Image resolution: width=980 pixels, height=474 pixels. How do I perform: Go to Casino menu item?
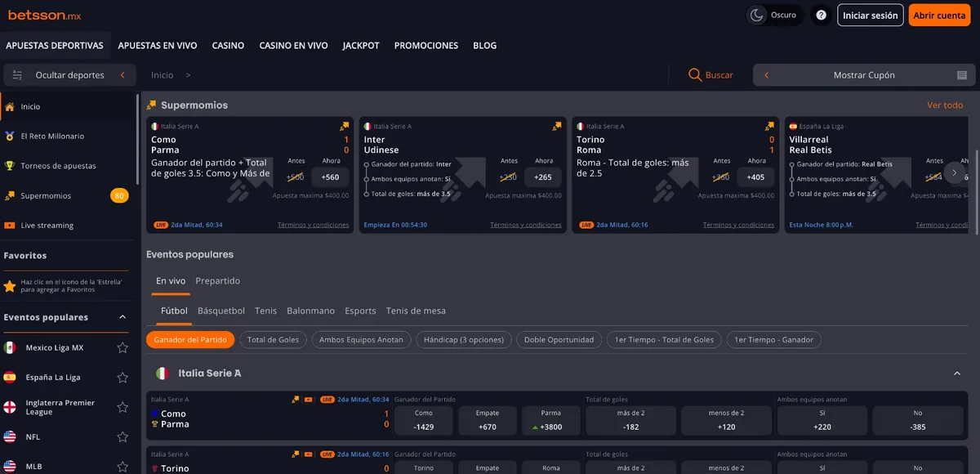pyautogui.click(x=228, y=46)
